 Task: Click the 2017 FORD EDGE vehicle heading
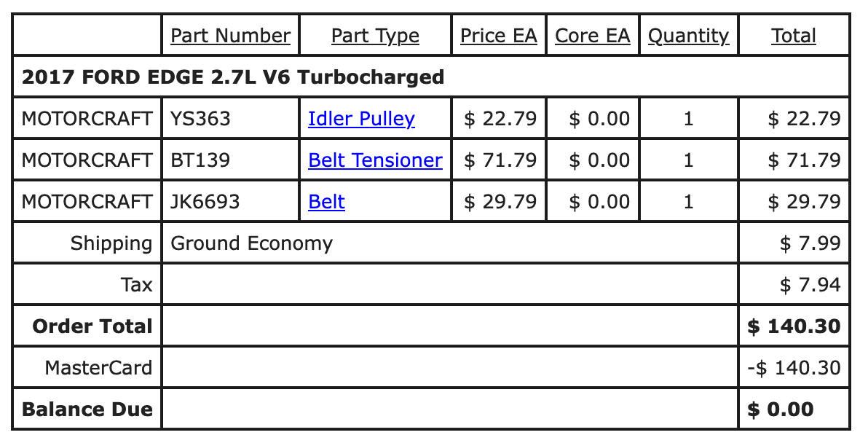click(x=232, y=77)
